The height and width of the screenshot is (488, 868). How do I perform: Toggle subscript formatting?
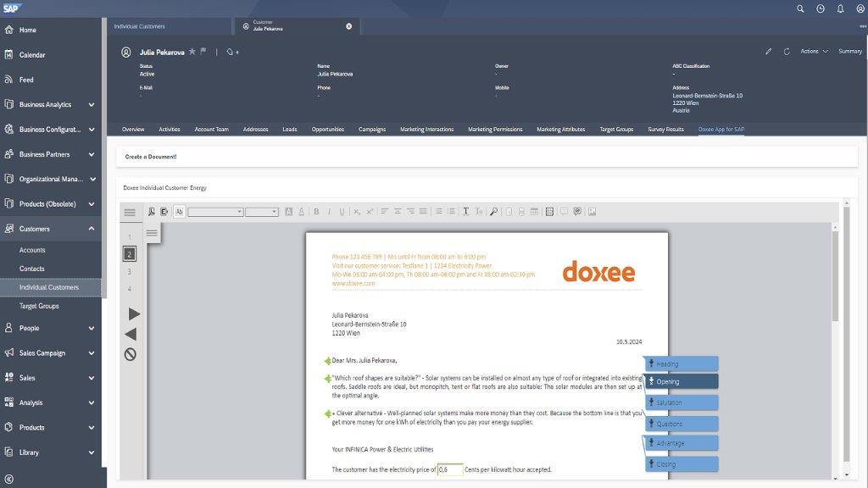point(357,211)
